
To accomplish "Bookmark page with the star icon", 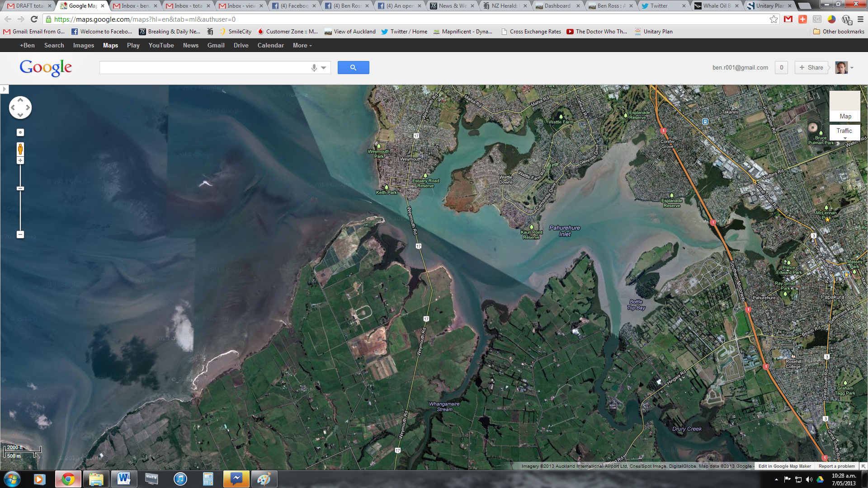I will 774,19.
